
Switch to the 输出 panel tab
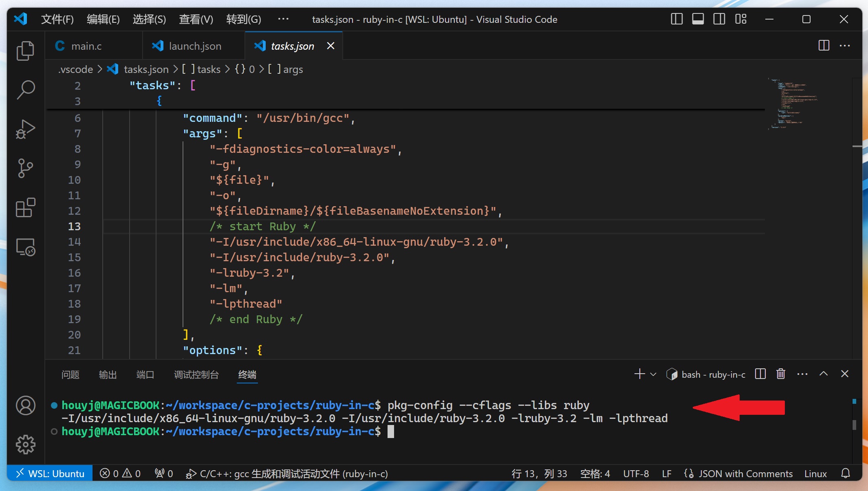coord(108,374)
